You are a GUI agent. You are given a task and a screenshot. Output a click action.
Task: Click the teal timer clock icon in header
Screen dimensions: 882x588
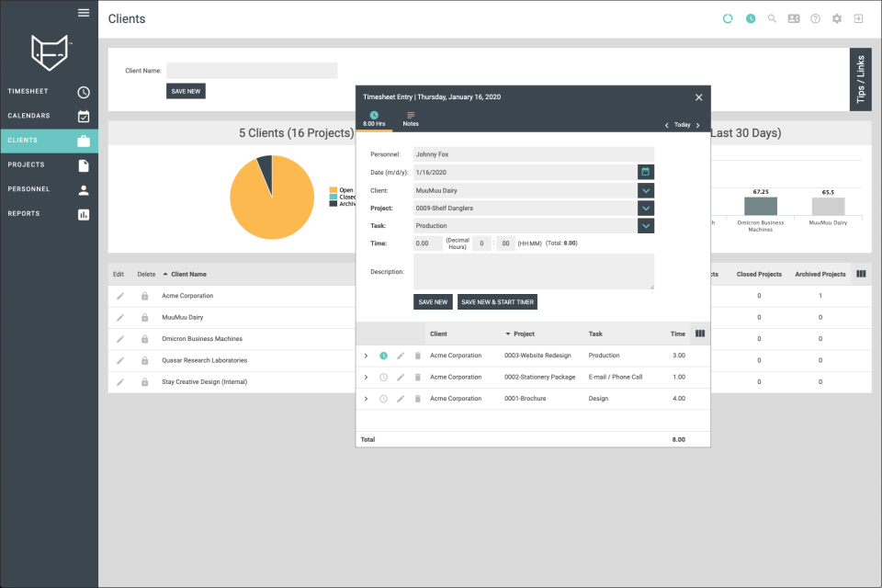(751, 18)
